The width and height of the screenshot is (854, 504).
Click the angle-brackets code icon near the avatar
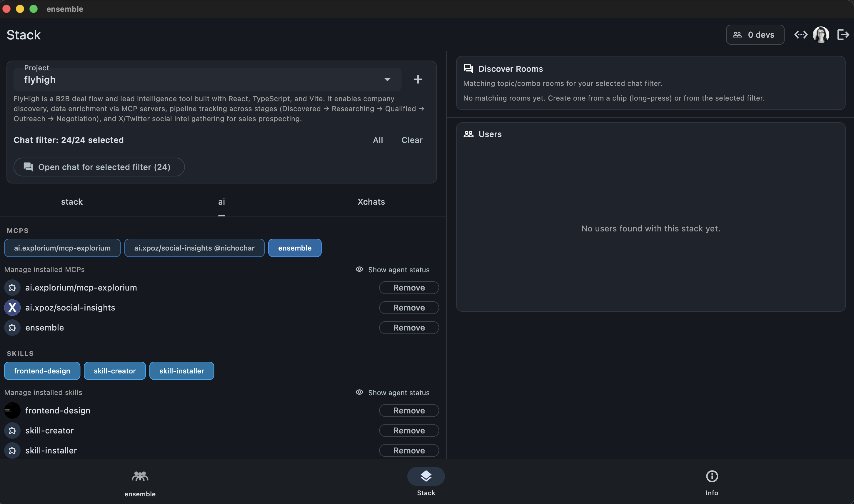pyautogui.click(x=801, y=34)
